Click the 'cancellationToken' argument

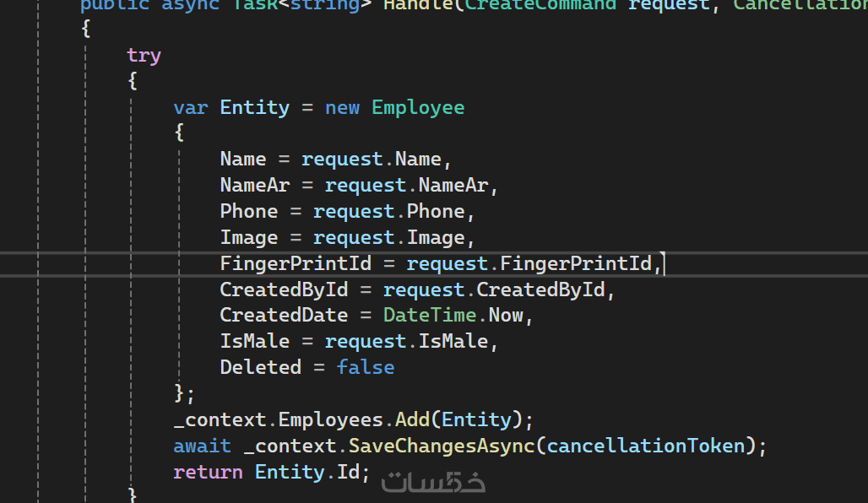point(646,446)
